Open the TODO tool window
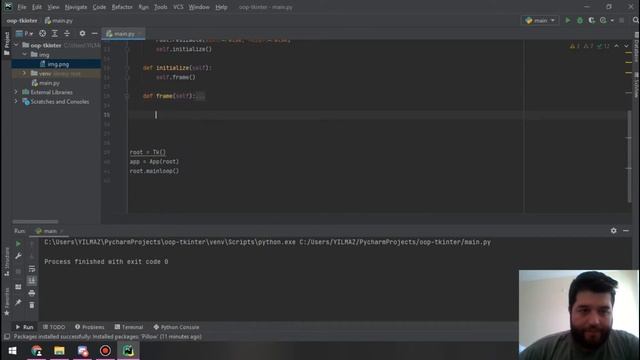640x360 pixels. click(x=54, y=327)
